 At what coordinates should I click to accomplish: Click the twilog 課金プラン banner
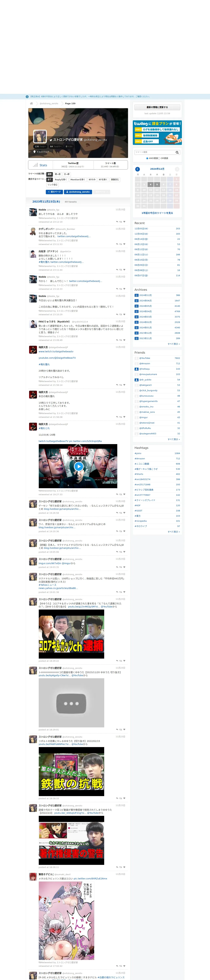[157, 133]
